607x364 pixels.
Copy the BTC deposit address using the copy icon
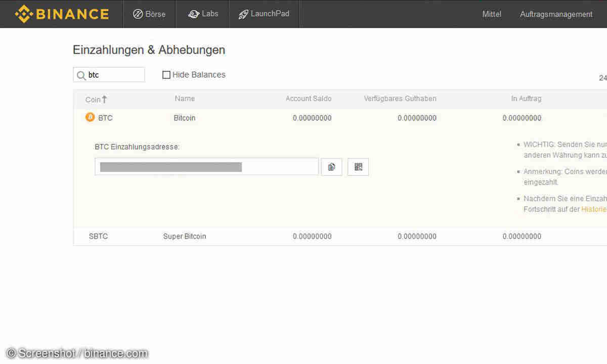click(331, 167)
